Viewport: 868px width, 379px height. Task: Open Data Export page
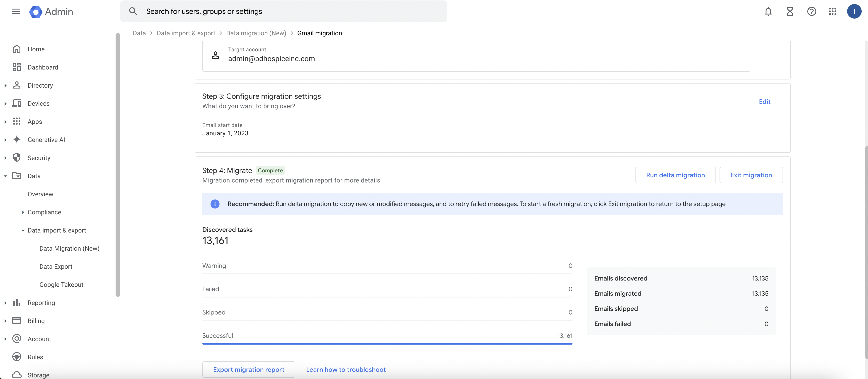pyautogui.click(x=56, y=266)
